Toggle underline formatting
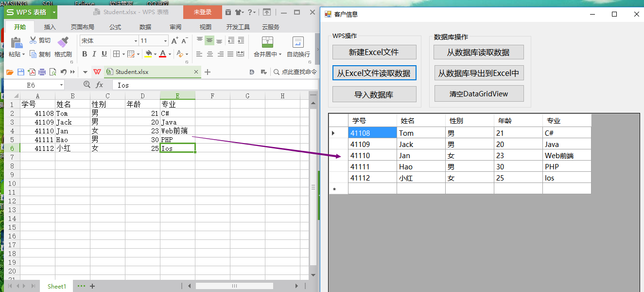 point(104,54)
